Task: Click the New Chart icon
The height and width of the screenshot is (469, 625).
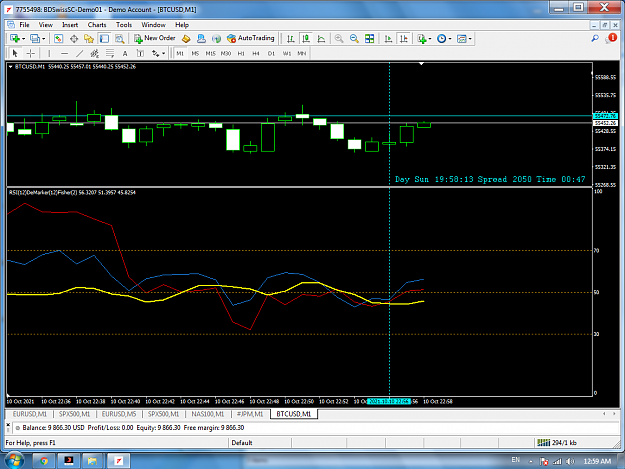Action: click(x=15, y=39)
